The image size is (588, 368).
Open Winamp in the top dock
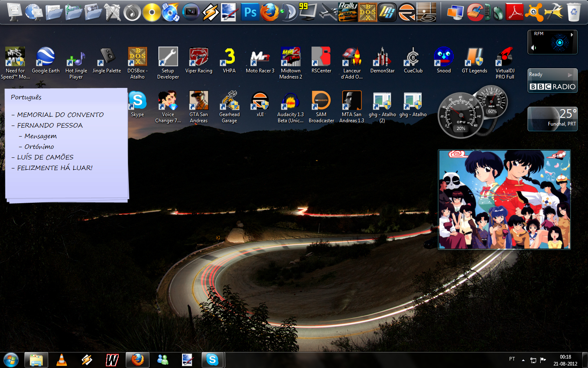tap(211, 12)
